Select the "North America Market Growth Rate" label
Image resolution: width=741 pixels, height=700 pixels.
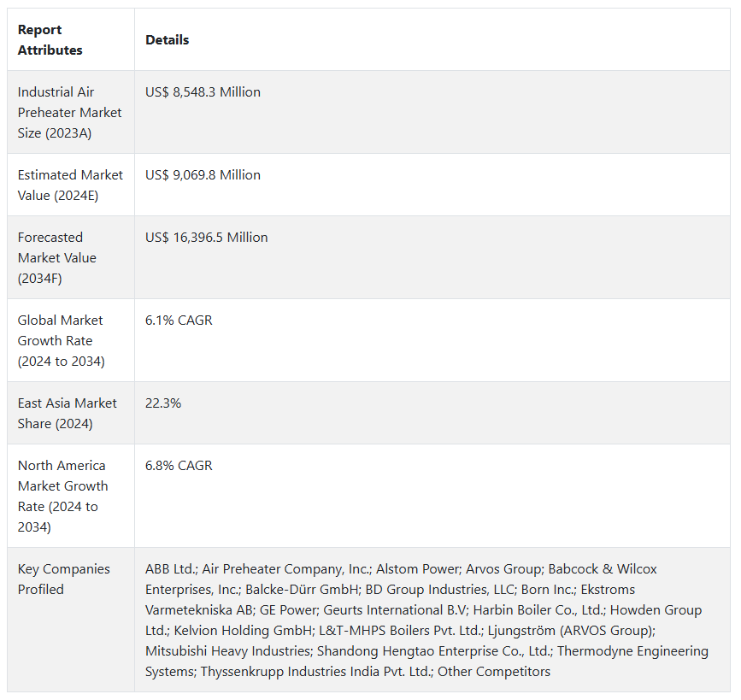(x=62, y=496)
